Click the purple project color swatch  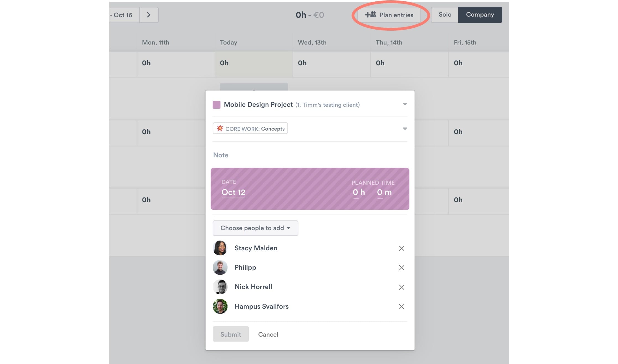pyautogui.click(x=216, y=105)
